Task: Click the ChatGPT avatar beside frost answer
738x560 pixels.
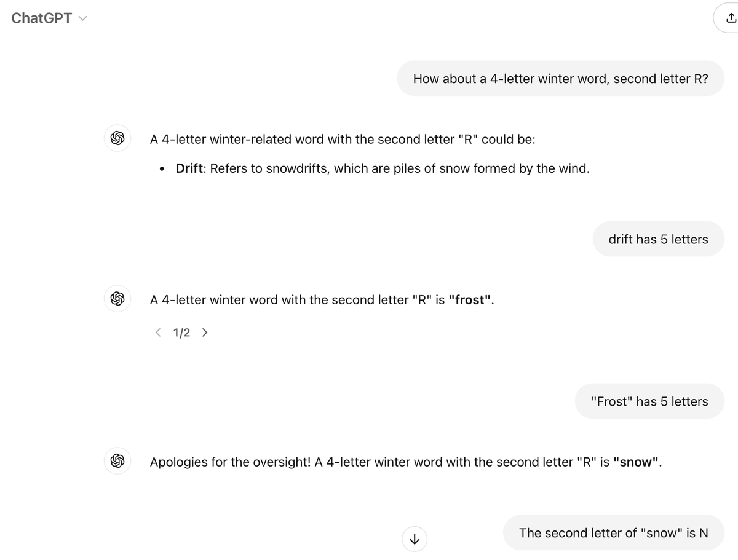Action: [x=117, y=299]
